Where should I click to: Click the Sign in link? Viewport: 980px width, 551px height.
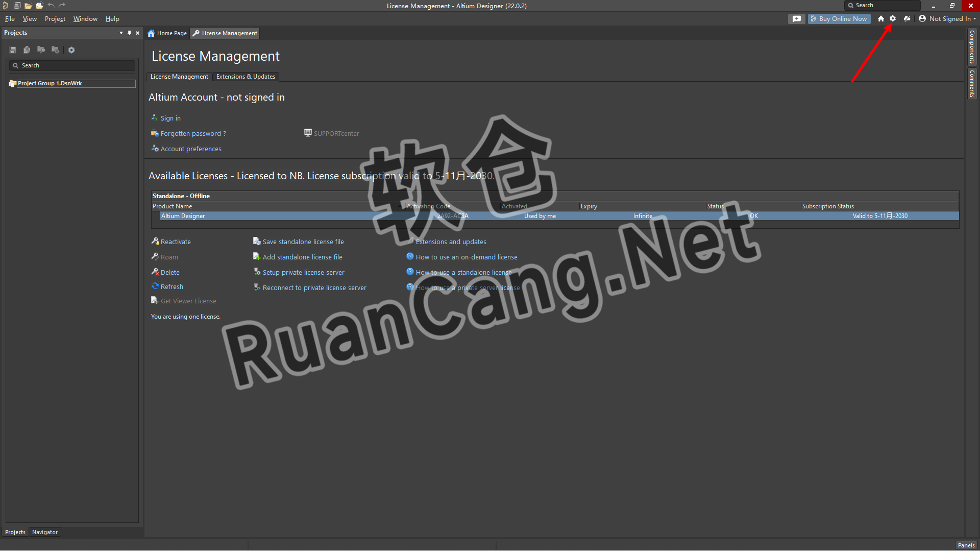coord(170,118)
